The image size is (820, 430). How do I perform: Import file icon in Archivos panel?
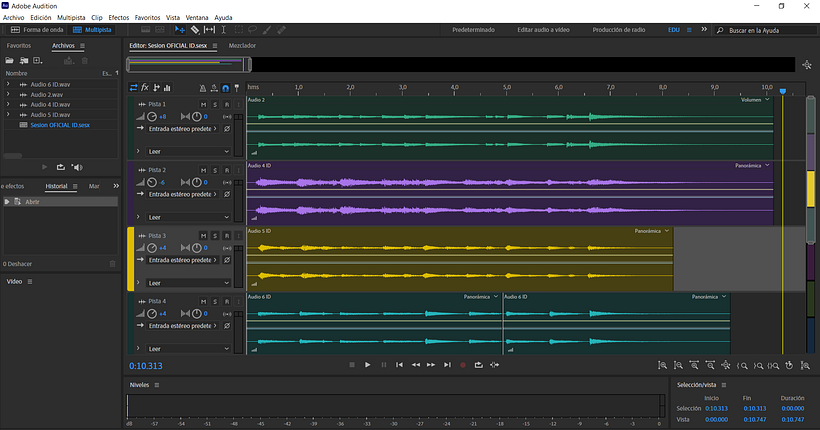[x=24, y=61]
